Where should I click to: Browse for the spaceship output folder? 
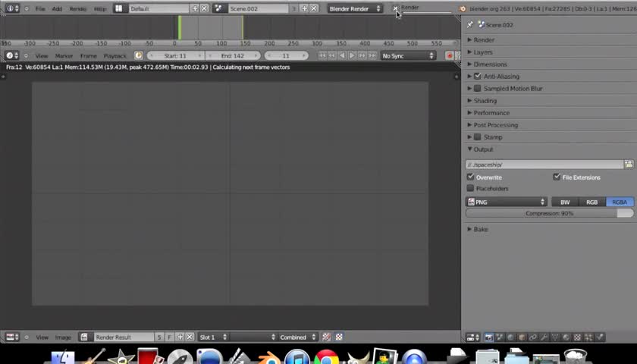click(629, 165)
